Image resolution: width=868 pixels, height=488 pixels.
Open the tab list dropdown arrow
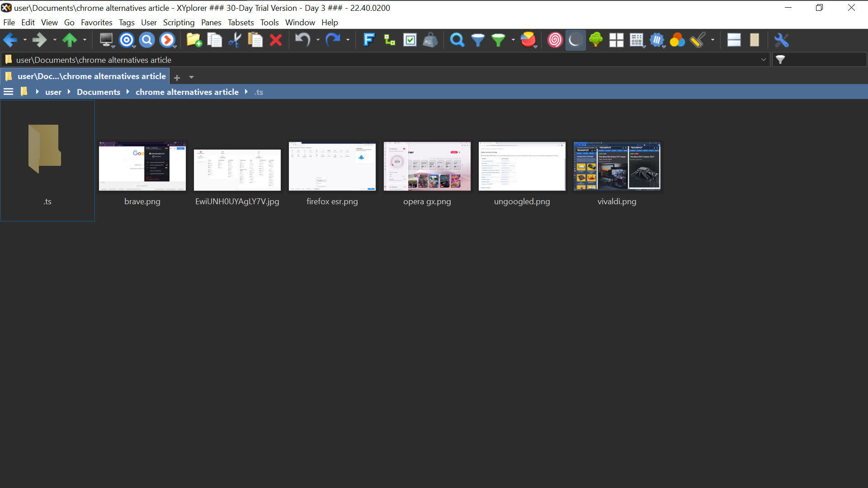pyautogui.click(x=191, y=77)
